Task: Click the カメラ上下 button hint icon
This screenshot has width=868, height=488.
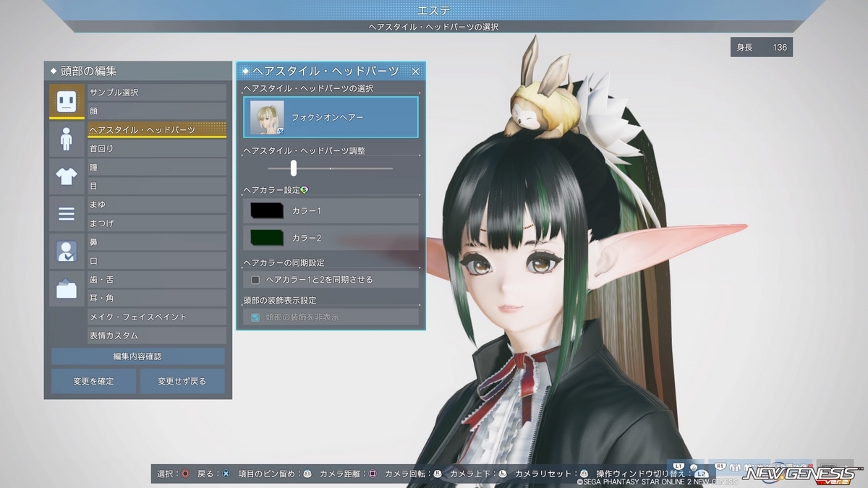Action: 502,474
